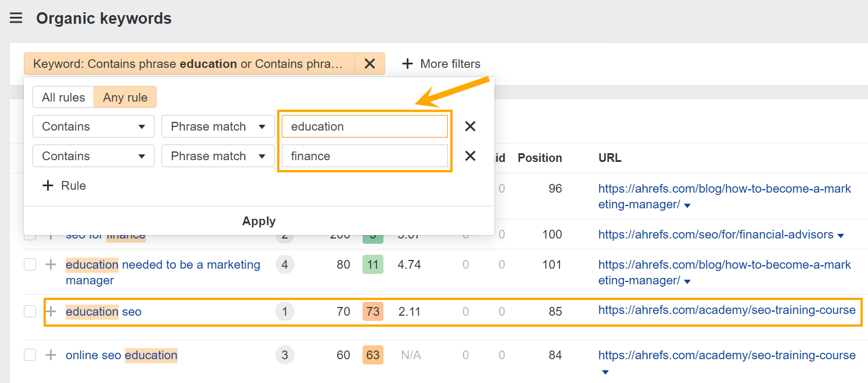
Task: Click the plus icon on More filters
Action: click(x=408, y=64)
